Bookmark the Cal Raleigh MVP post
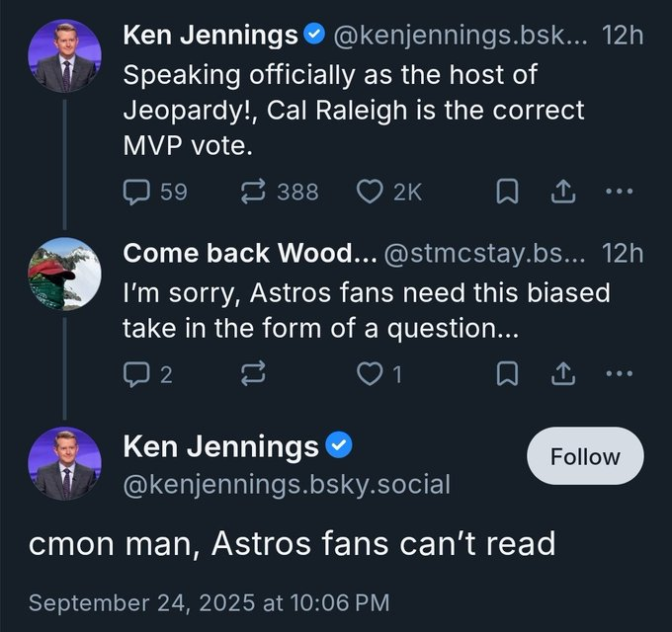The height and width of the screenshot is (632, 672). pos(507,192)
